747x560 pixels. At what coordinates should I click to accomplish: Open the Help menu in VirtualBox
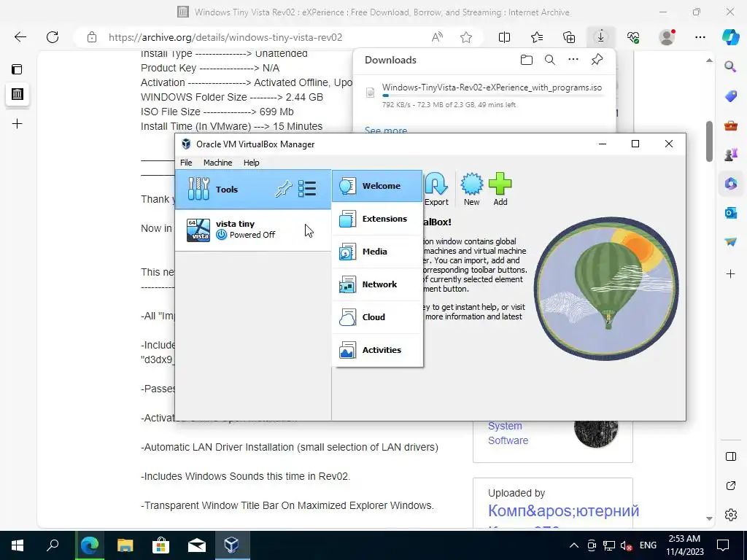pos(251,163)
